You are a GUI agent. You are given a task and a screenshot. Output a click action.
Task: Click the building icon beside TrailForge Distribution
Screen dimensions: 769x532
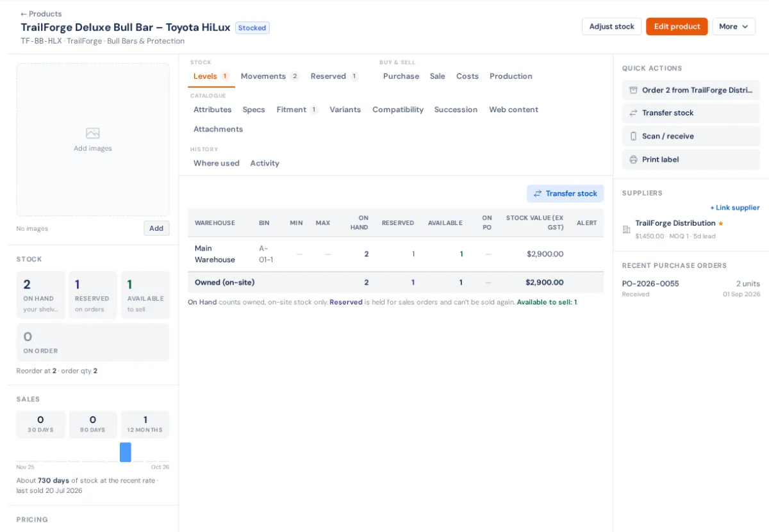627,229
